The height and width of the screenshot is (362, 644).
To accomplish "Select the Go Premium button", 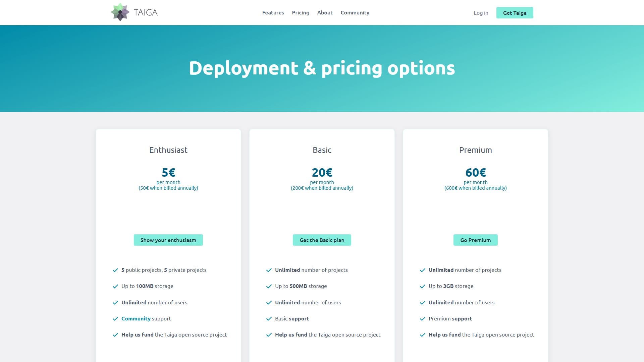I will point(476,240).
